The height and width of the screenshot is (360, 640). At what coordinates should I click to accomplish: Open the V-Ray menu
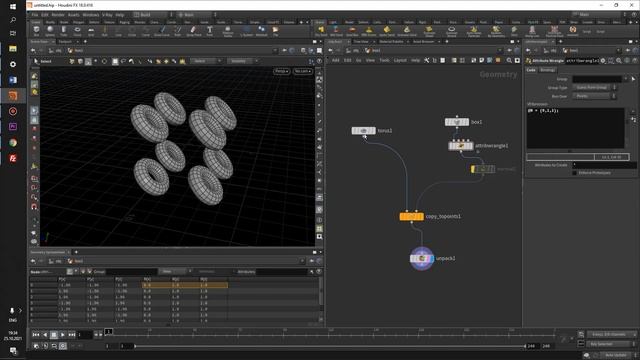point(107,15)
